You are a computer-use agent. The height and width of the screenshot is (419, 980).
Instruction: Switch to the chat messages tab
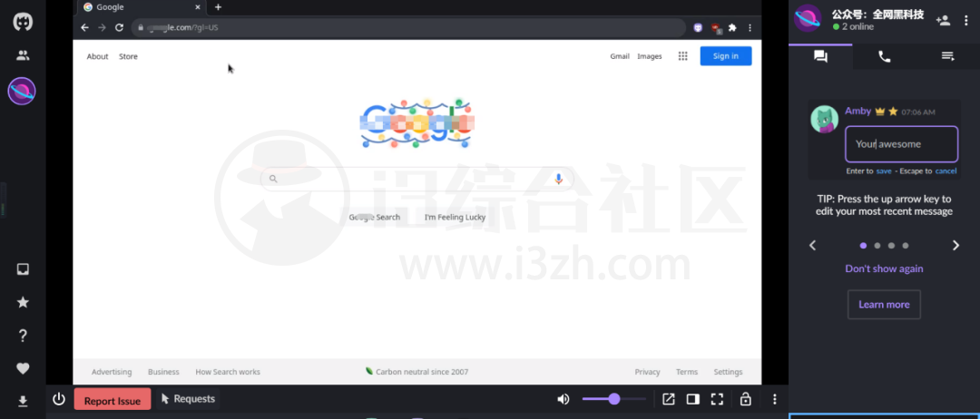(820, 56)
